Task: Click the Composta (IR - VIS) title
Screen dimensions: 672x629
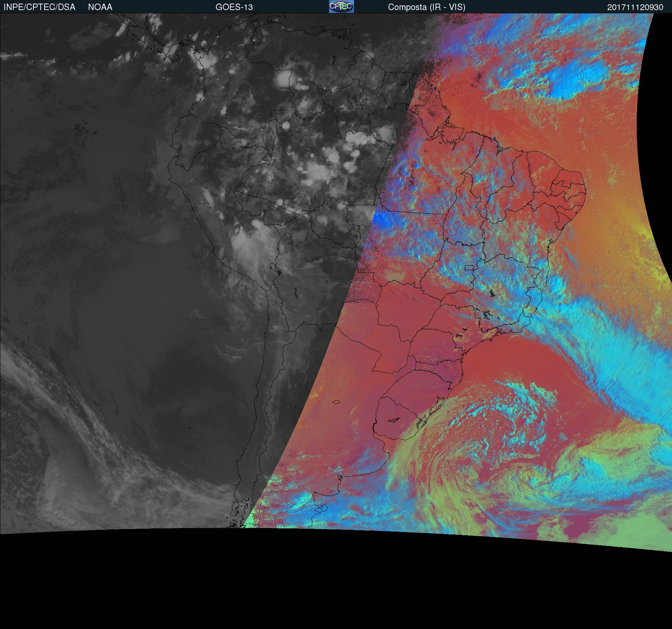Action: [x=427, y=7]
